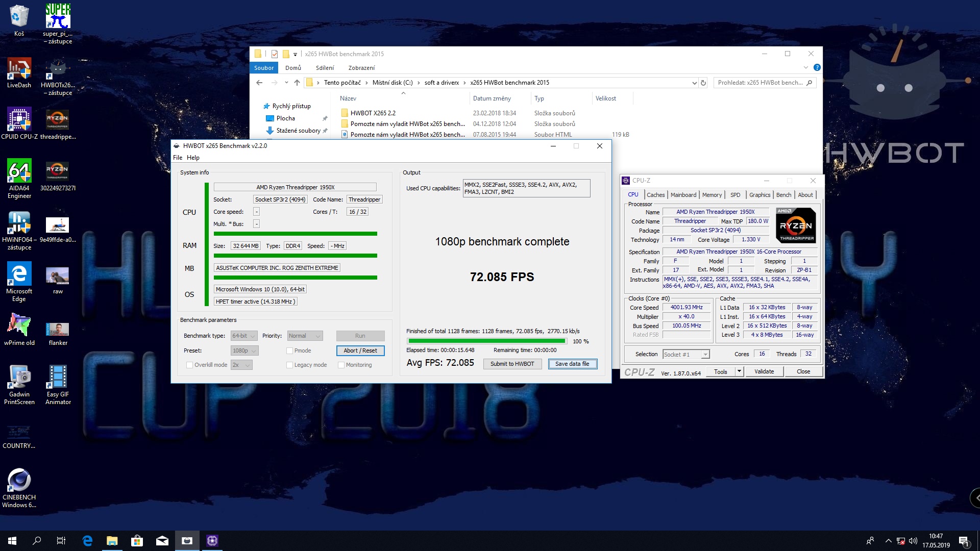Open Action Center notifications icon
980x551 pixels.
click(964, 541)
